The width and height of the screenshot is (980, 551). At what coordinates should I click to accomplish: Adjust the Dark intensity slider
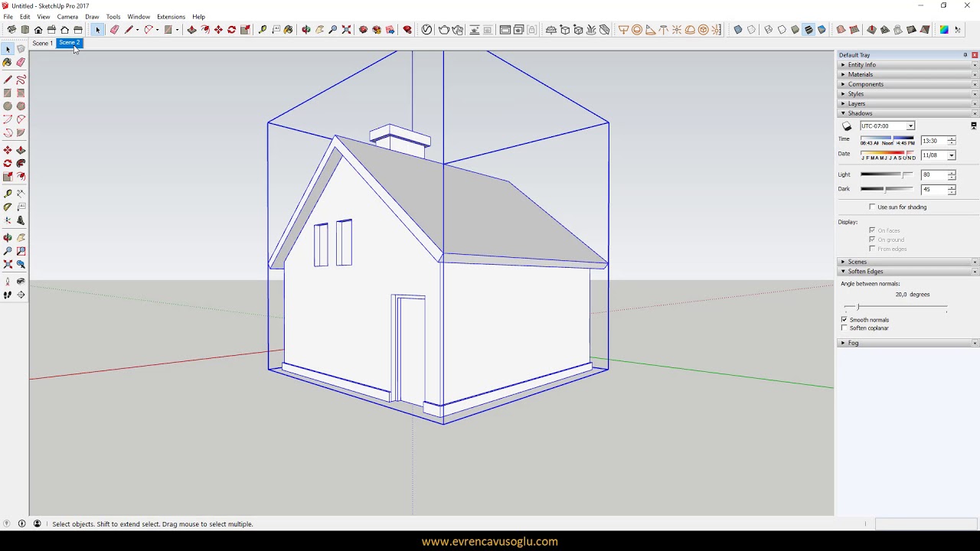887,189
